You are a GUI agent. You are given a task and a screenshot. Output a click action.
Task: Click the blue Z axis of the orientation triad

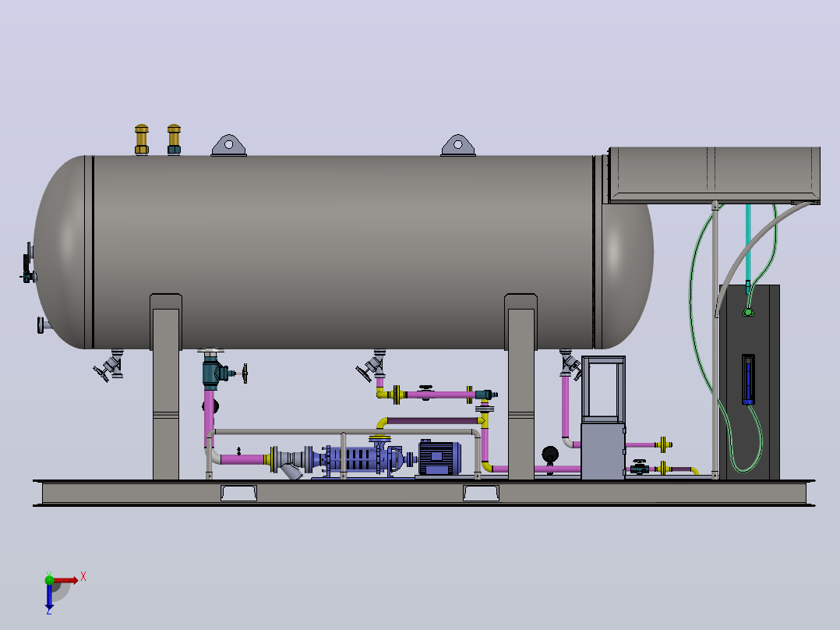(x=49, y=595)
